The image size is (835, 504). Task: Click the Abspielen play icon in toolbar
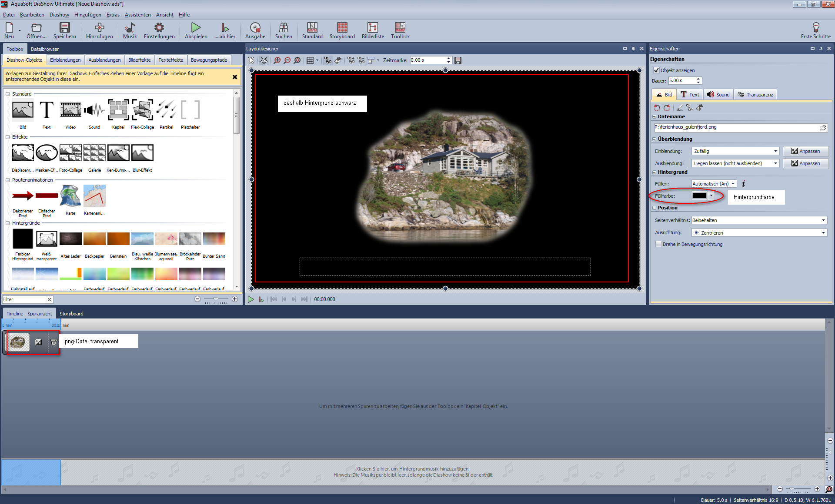click(196, 28)
